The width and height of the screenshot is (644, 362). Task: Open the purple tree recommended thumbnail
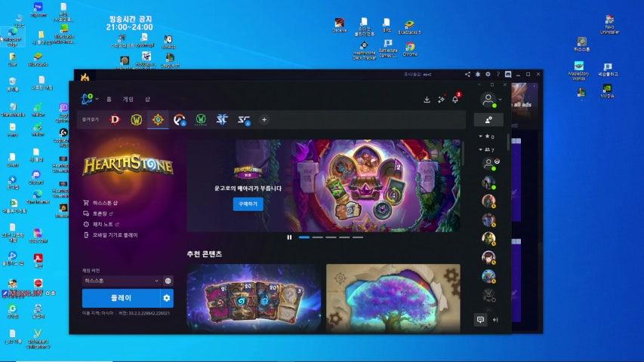click(x=393, y=298)
